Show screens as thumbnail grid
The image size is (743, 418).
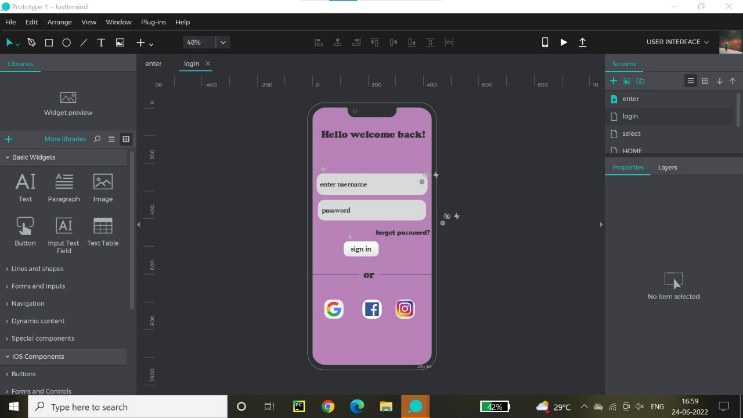point(705,81)
